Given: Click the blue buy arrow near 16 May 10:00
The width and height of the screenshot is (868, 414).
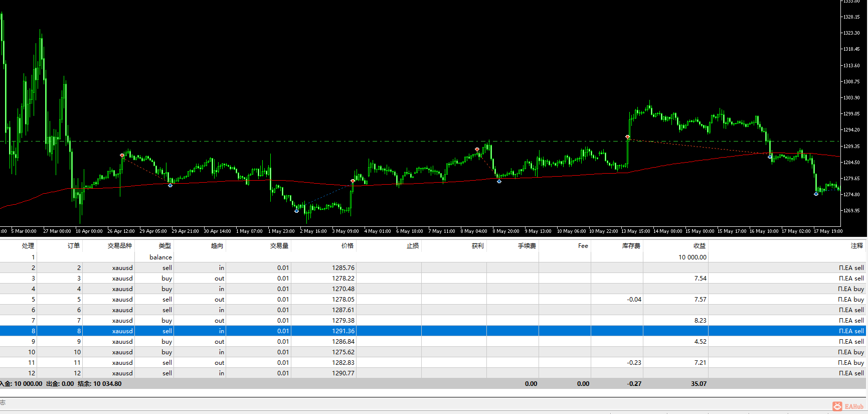Looking at the screenshot, I should coord(770,157).
